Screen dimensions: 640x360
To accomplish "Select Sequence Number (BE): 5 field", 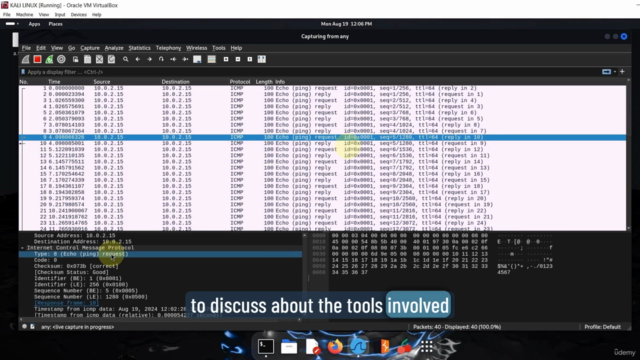I will [86, 291].
